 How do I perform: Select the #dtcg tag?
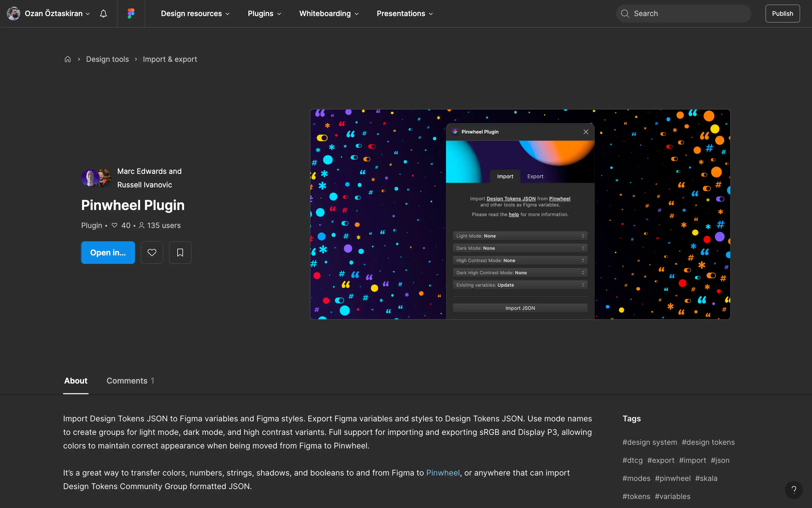632,460
